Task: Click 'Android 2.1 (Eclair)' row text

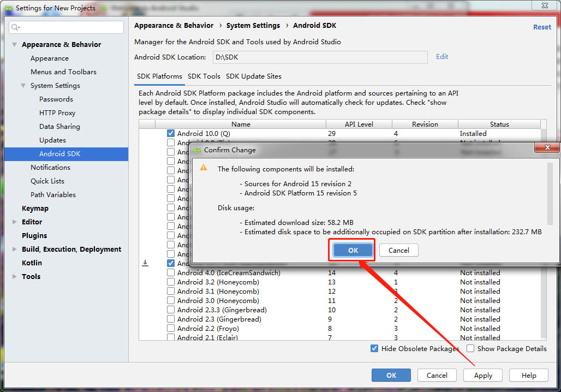Action: pos(207,337)
